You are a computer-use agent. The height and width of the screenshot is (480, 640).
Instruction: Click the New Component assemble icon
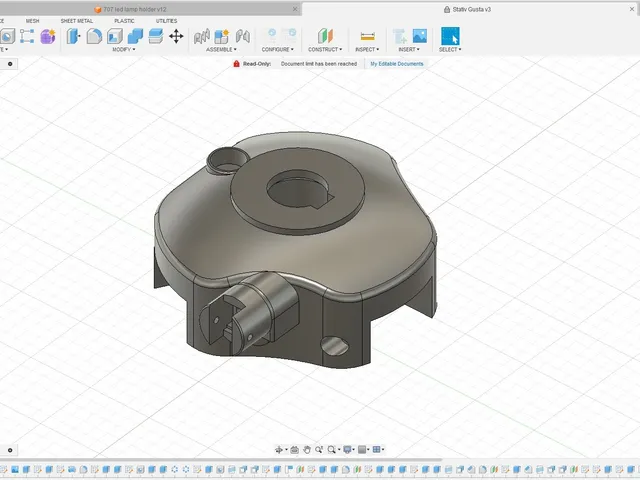coord(222,36)
